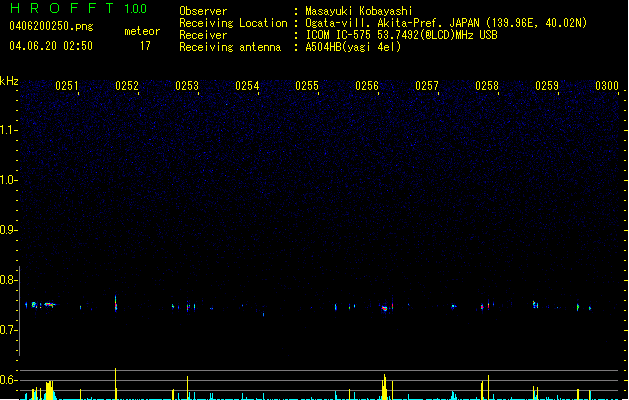
Task: Click the A504HB(yagi 4el) antenna text
Action: pos(353,47)
